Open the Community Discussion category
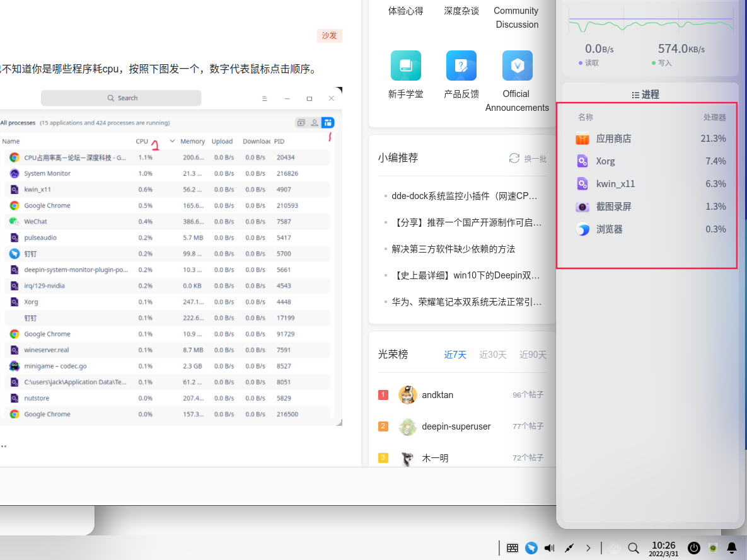The height and width of the screenshot is (560, 747). pos(517,18)
